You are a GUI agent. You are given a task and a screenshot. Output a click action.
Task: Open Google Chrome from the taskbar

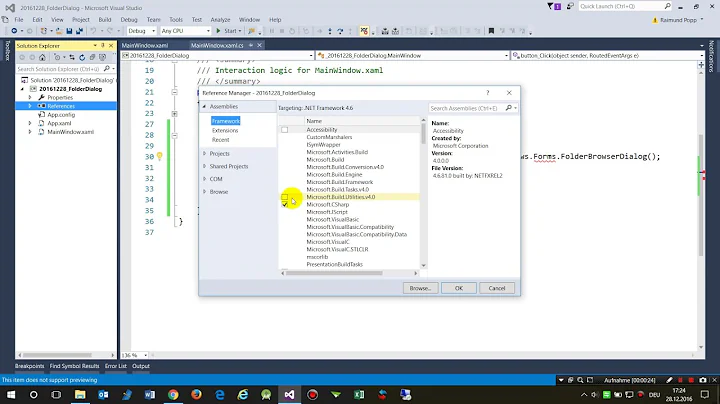coord(173,394)
